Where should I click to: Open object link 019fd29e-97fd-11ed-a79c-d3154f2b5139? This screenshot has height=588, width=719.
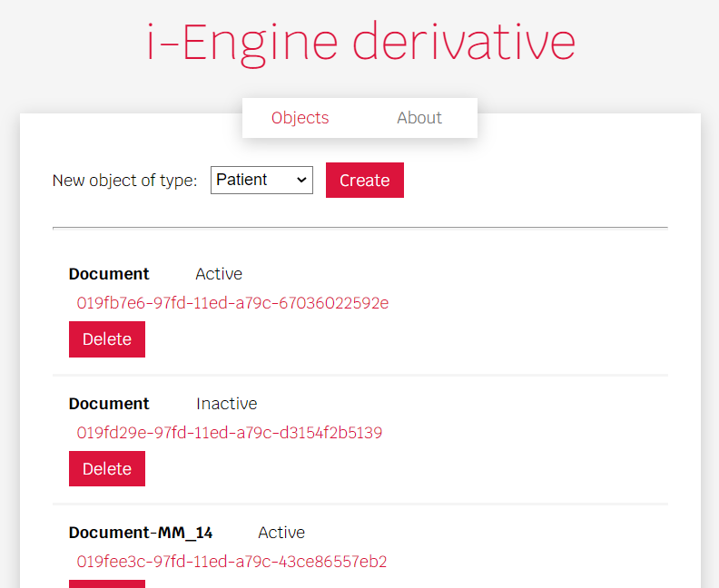pos(230,433)
